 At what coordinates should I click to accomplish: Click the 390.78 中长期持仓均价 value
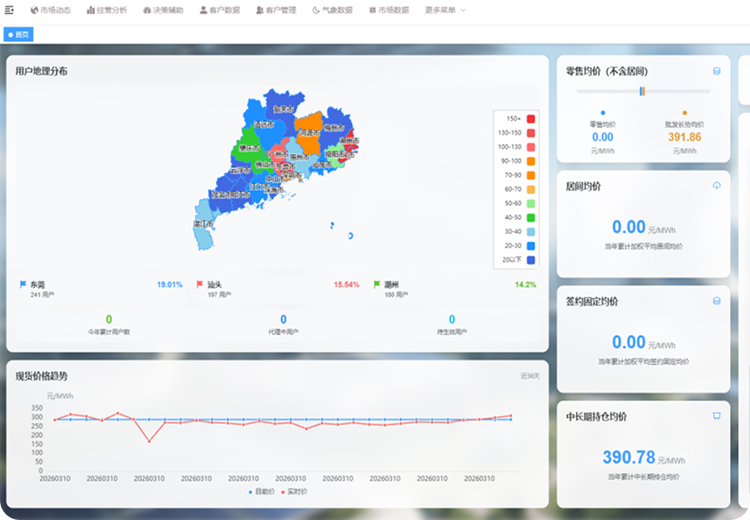(629, 457)
